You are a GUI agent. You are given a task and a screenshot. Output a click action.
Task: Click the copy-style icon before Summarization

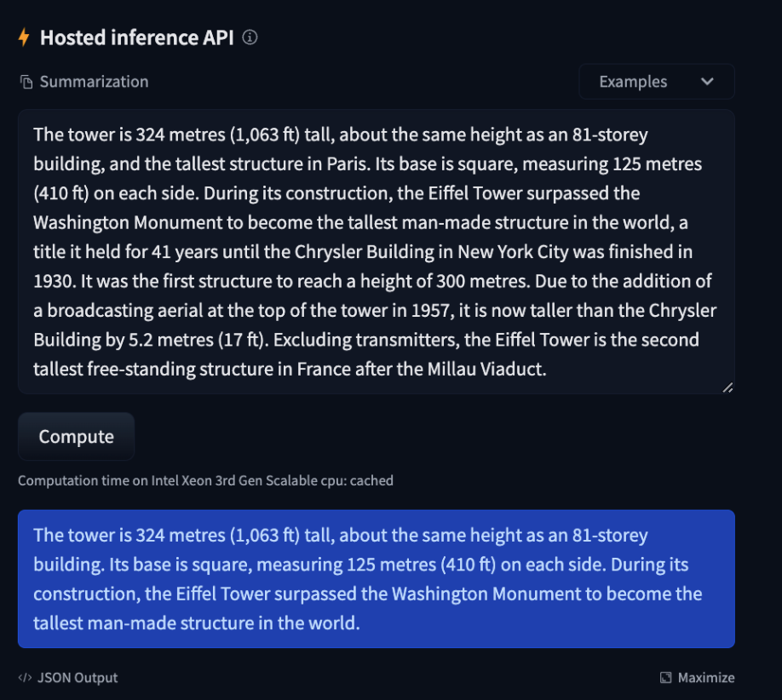click(25, 81)
